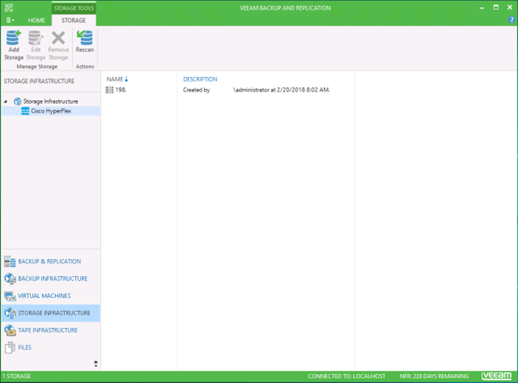This screenshot has width=518, height=383.
Task: Click the Storage Infrastructure globe icon in tree
Action: pyautogui.click(x=17, y=101)
